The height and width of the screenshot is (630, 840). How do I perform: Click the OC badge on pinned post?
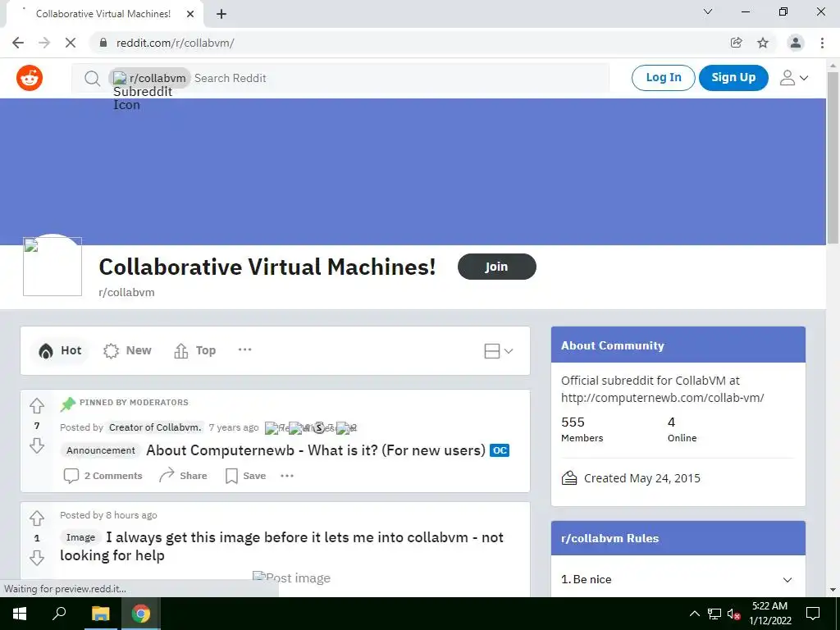[x=500, y=450]
